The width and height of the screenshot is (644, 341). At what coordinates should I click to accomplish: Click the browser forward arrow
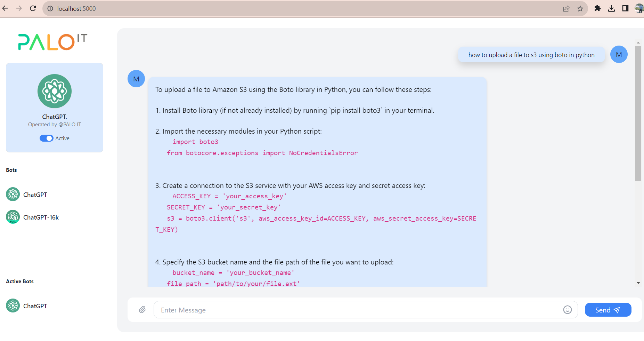pos(19,8)
